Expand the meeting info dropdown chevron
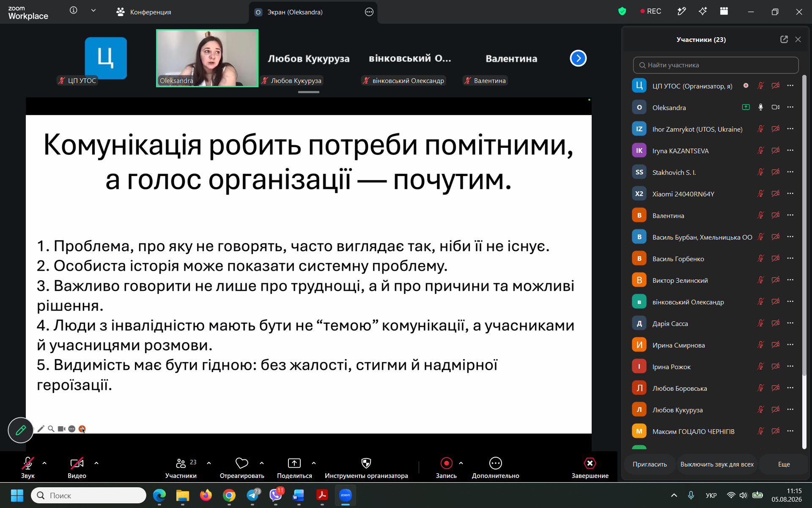 [93, 11]
